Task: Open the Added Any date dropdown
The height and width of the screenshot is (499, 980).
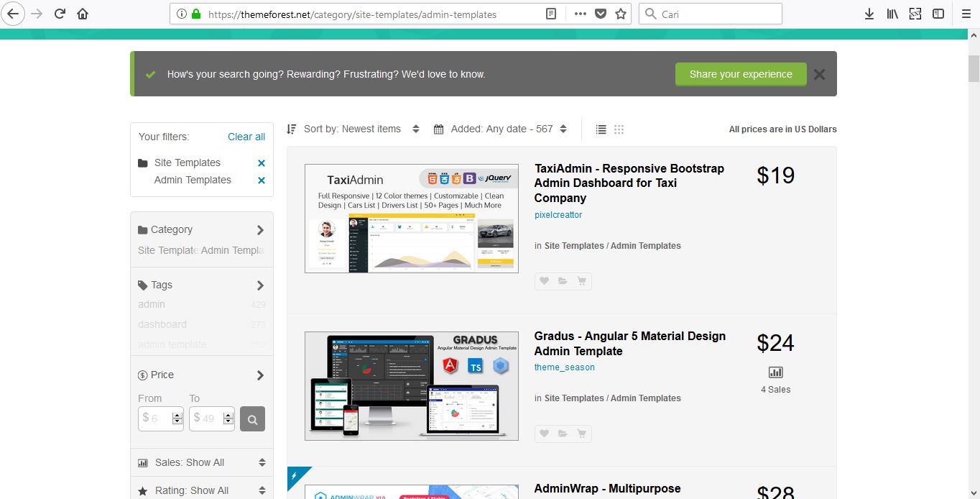Action: [x=501, y=129]
